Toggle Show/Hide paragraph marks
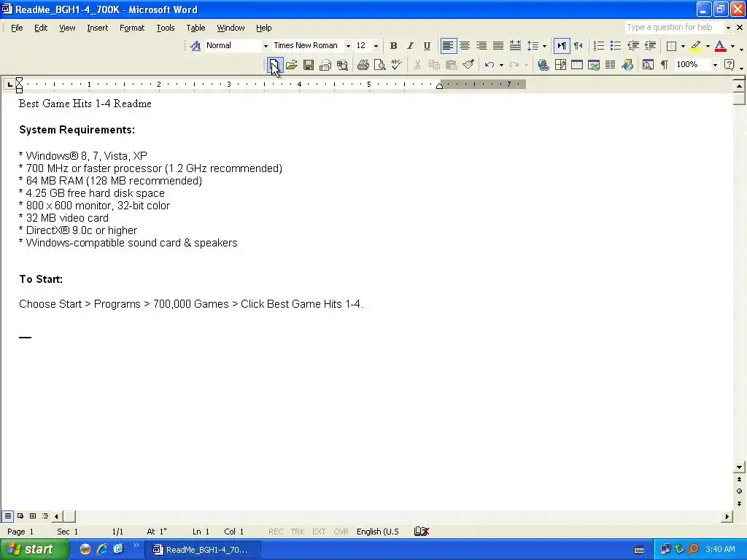 [x=665, y=65]
